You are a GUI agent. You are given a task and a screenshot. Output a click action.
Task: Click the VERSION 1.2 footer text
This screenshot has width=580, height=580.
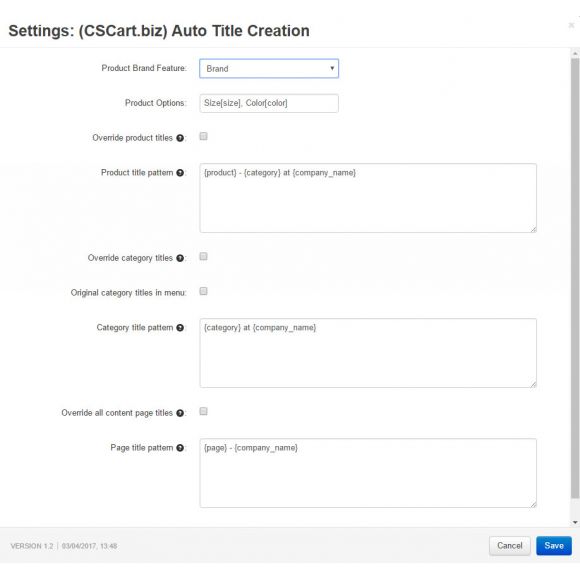[x=32, y=546]
